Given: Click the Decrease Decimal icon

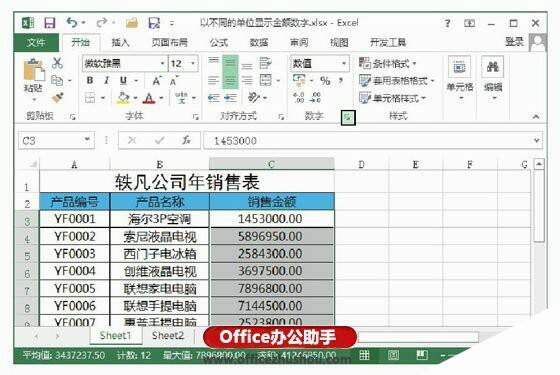Looking at the screenshot, I should click(x=315, y=98).
